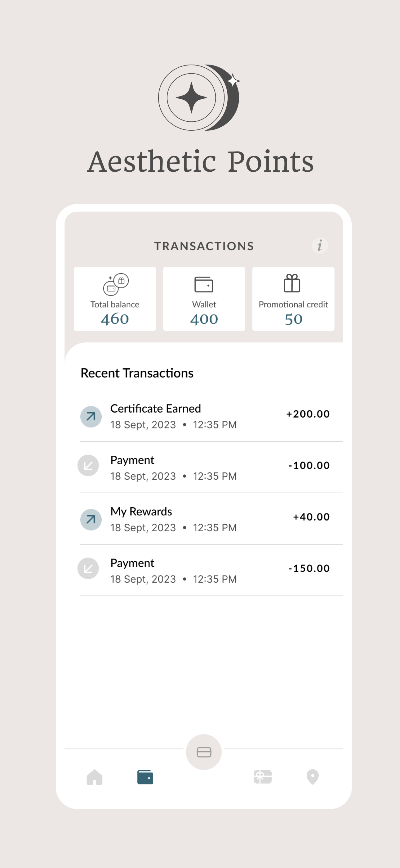Tap the arrow icon on Certificate Earned
The height and width of the screenshot is (868, 400).
[x=91, y=417]
